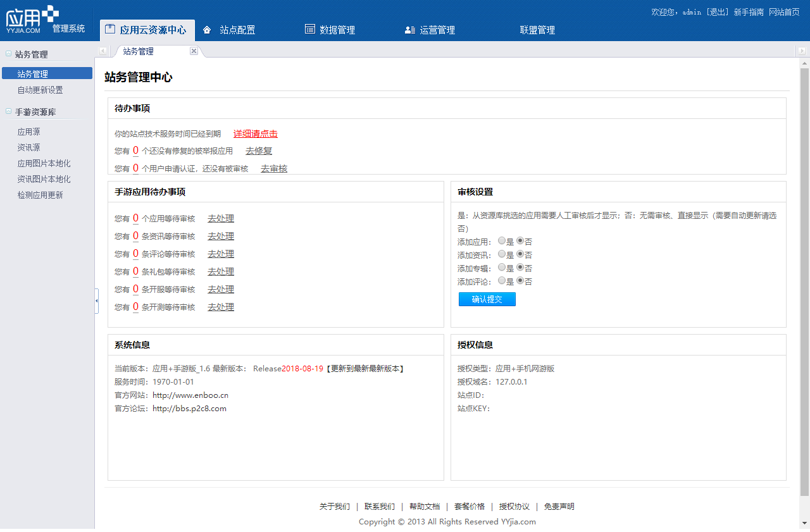Click the 详细请点击 red link
The image size is (810, 532).
pos(256,133)
